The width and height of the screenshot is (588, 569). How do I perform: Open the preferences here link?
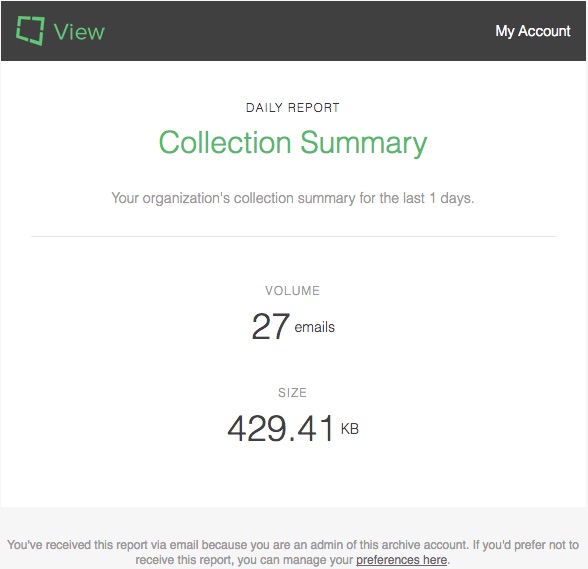pos(401,560)
